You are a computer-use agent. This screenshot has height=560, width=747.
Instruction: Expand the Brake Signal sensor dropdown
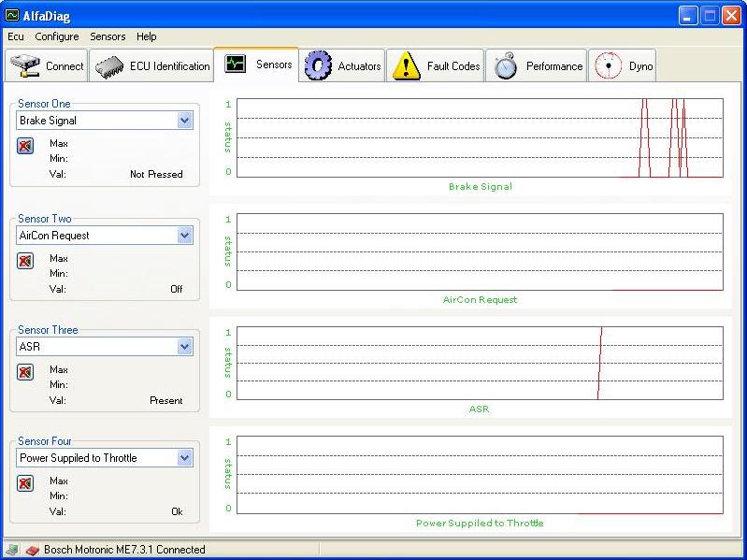[x=184, y=121]
